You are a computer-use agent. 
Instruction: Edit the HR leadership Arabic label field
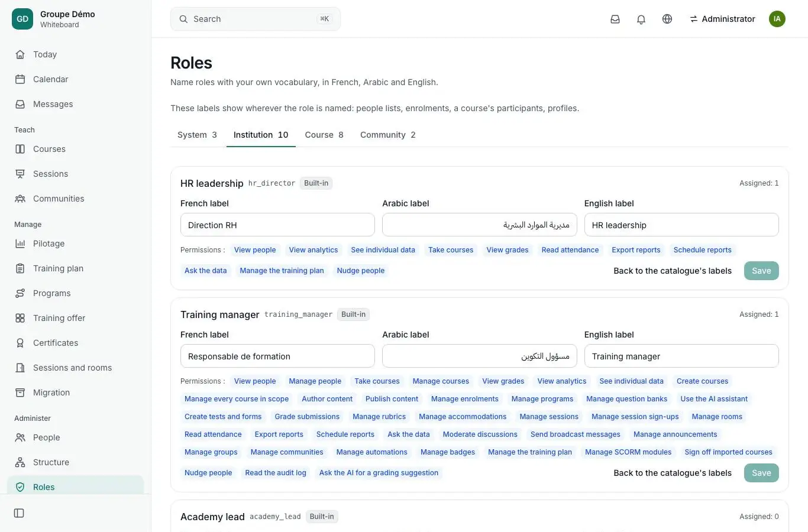[x=479, y=225]
